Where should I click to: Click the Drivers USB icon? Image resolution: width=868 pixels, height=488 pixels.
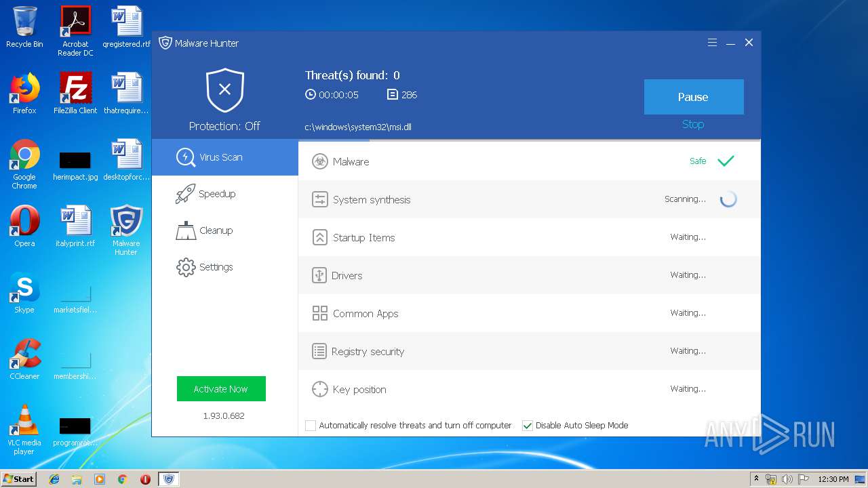click(319, 275)
